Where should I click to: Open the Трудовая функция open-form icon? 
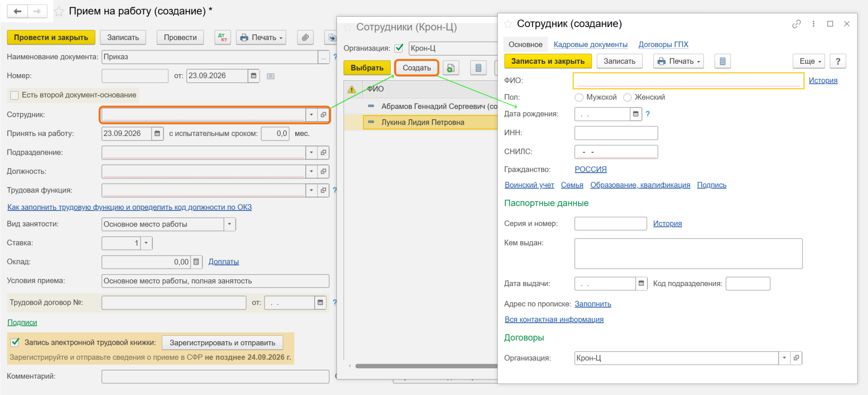click(323, 191)
